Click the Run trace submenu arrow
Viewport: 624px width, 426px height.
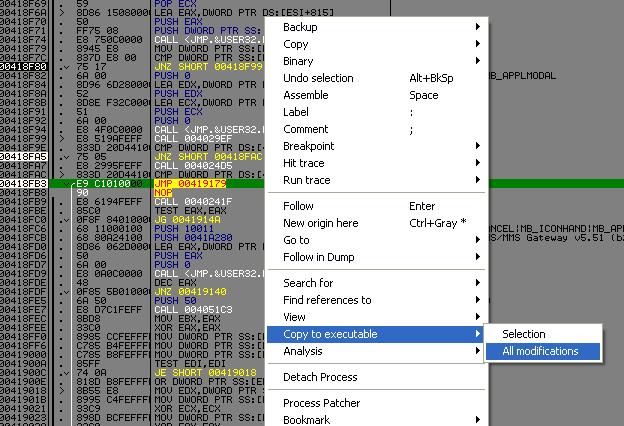coord(478,180)
